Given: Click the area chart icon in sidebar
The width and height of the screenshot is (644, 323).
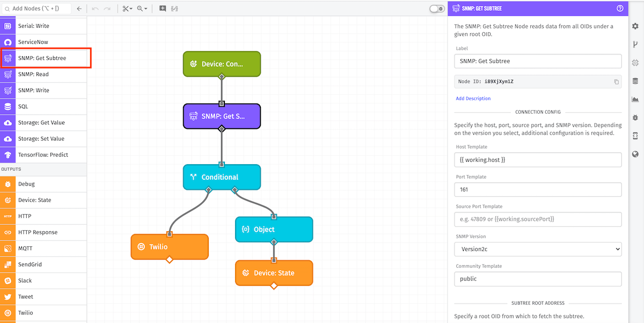Looking at the screenshot, I should pyautogui.click(x=635, y=99).
